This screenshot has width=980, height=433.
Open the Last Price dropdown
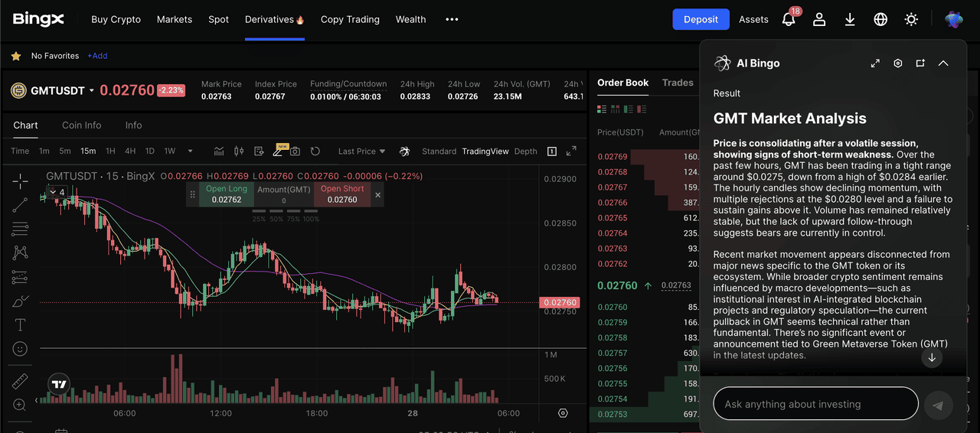coord(361,151)
